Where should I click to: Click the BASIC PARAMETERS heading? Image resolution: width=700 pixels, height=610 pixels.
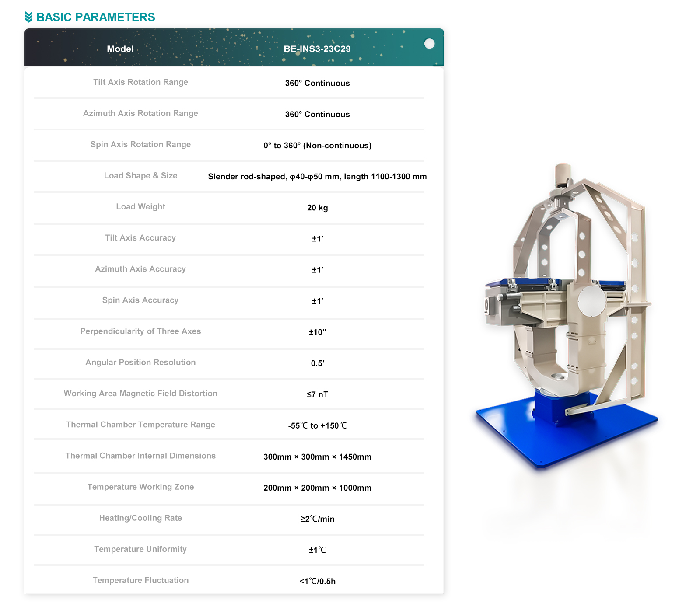[95, 17]
